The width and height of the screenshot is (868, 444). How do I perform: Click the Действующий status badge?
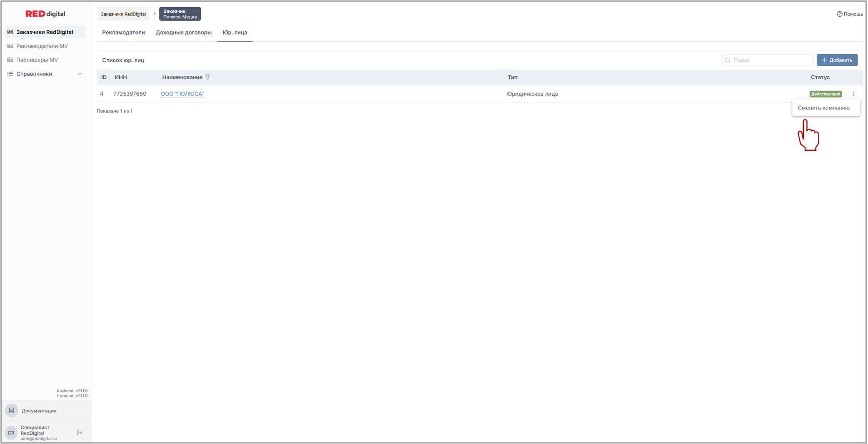(x=825, y=94)
